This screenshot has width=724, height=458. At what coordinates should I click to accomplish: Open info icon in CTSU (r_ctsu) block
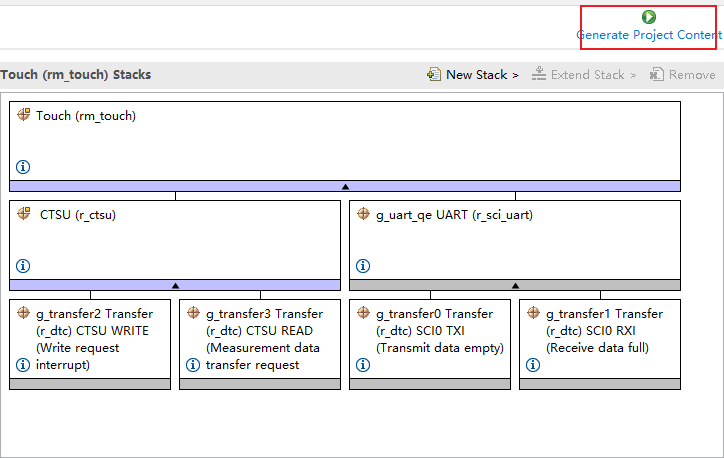coord(23,266)
